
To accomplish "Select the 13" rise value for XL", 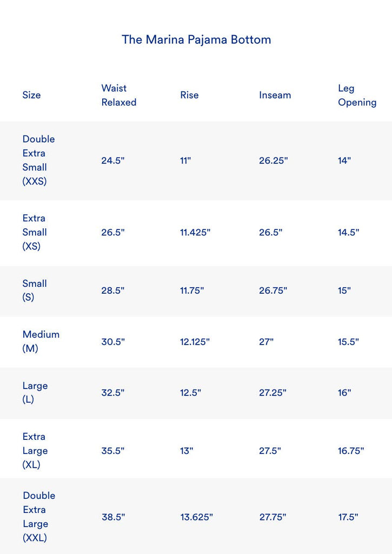I will click(187, 451).
